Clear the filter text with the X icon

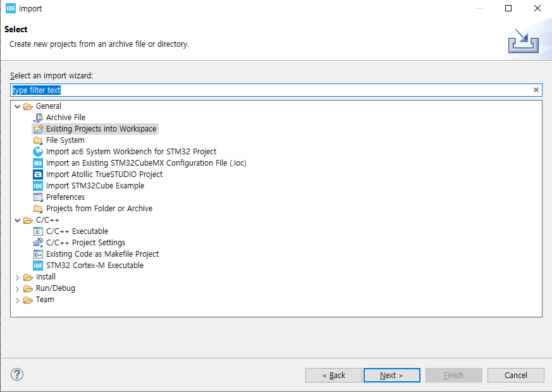(536, 90)
